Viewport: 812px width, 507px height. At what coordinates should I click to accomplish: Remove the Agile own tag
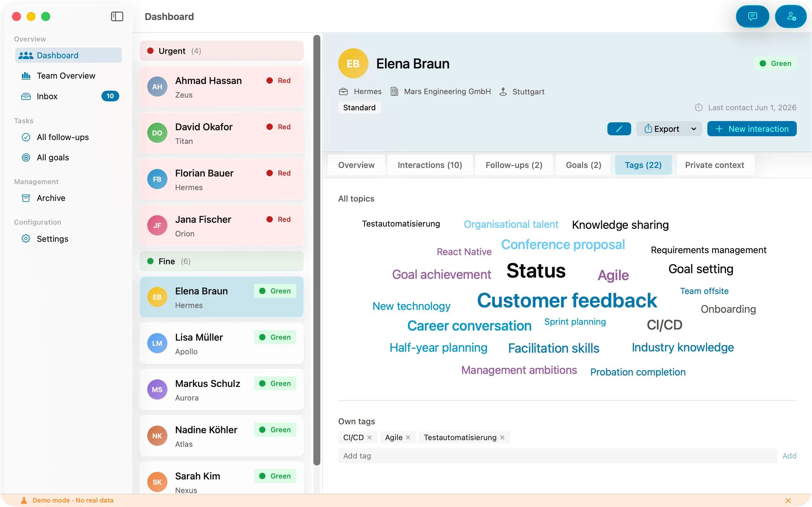408,437
